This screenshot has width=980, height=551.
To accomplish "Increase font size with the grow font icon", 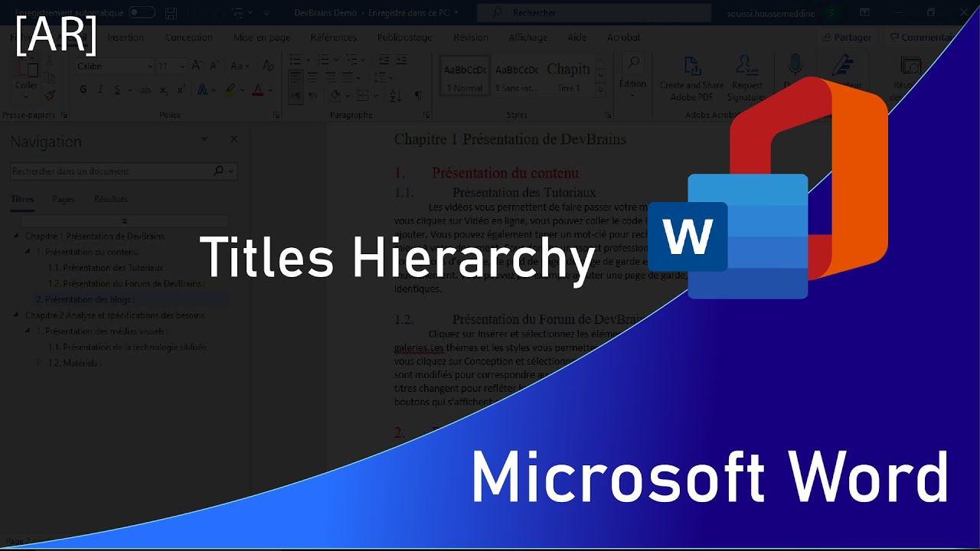I will [197, 66].
